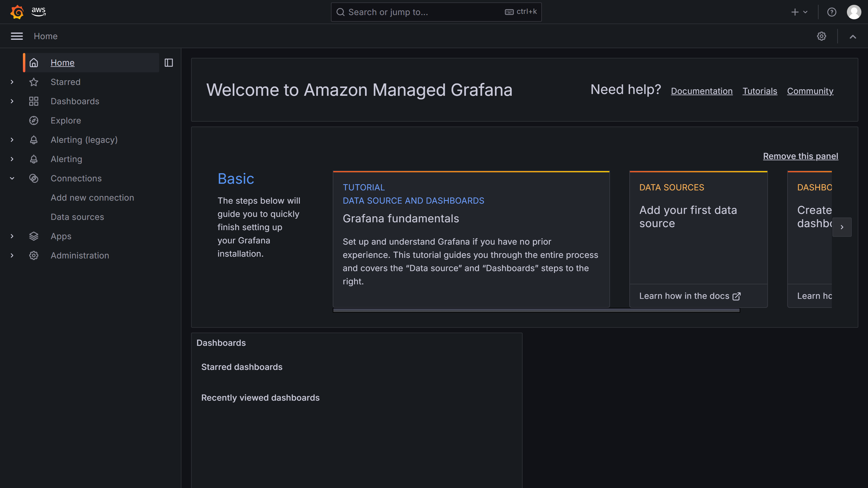Viewport: 868px width, 488px height.
Task: Open Starred in sidebar
Action: 65,82
